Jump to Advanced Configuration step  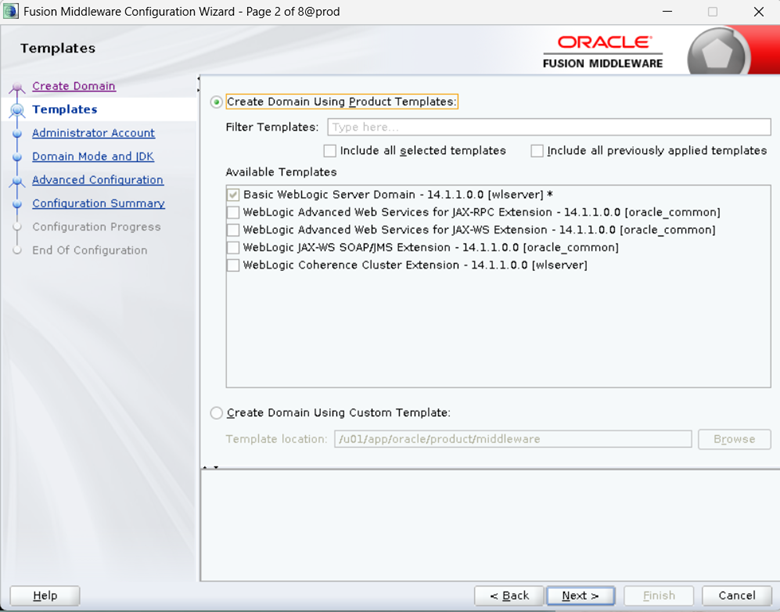[98, 180]
